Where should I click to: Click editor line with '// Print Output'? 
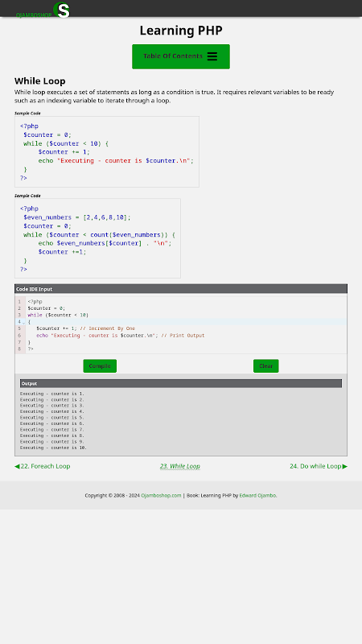120,336
